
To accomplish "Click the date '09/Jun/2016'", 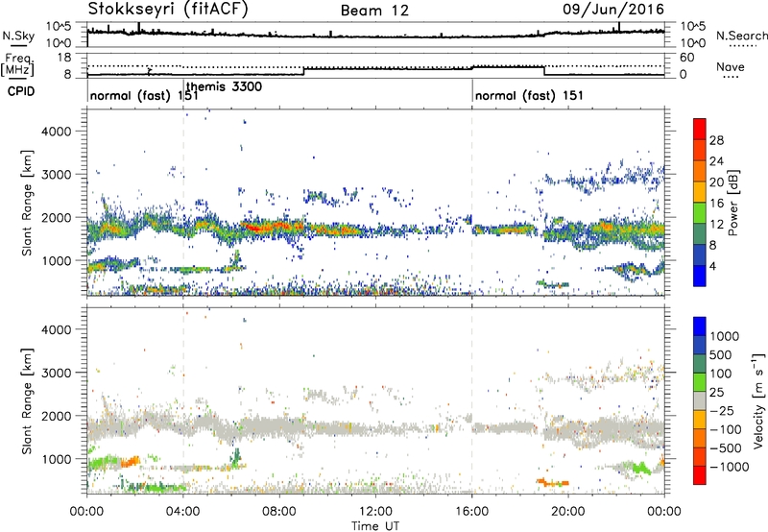I will point(613,9).
